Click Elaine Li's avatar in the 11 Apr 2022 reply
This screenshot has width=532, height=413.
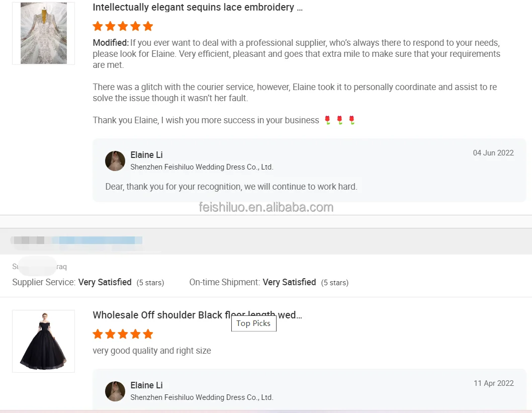coord(115,391)
